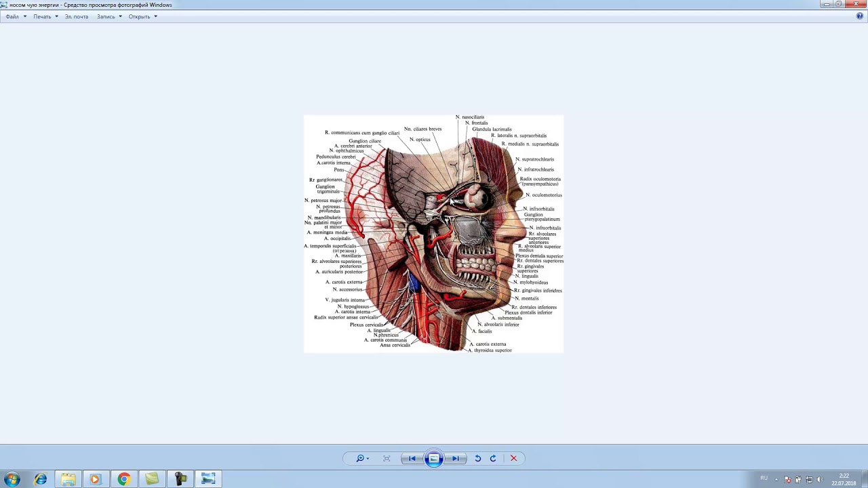
Task: Open the Открыть menu
Action: 142,16
